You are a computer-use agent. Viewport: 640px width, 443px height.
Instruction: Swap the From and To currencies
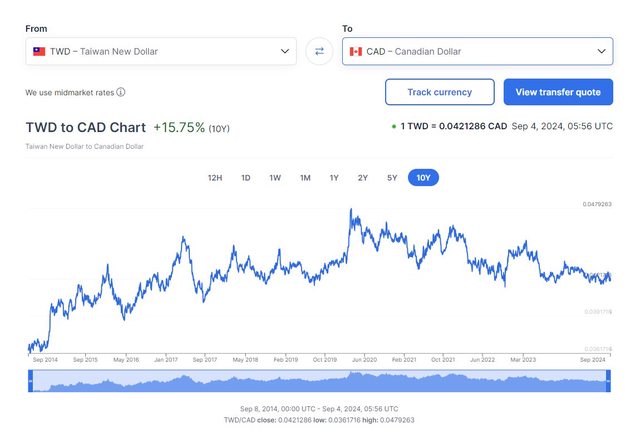319,51
